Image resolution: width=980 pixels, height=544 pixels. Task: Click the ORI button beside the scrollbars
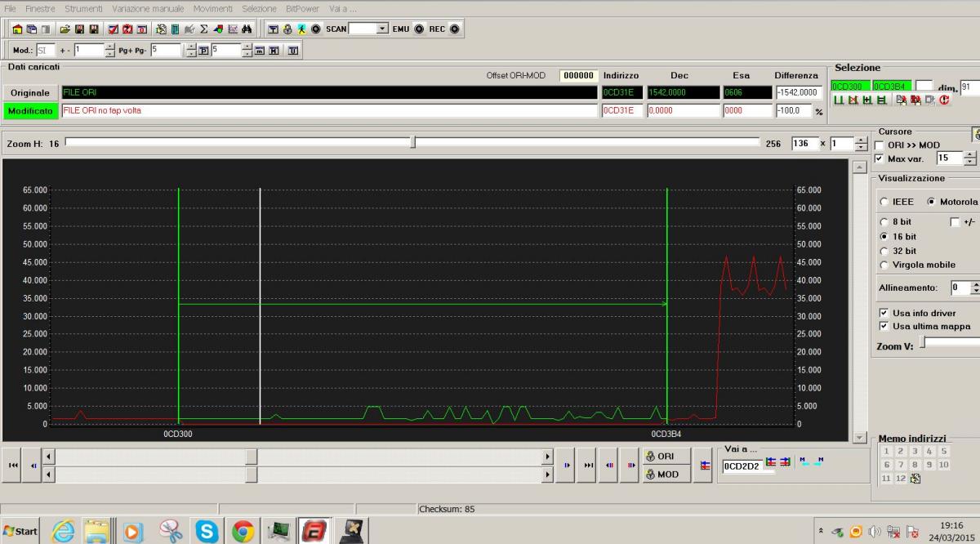pyautogui.click(x=666, y=456)
